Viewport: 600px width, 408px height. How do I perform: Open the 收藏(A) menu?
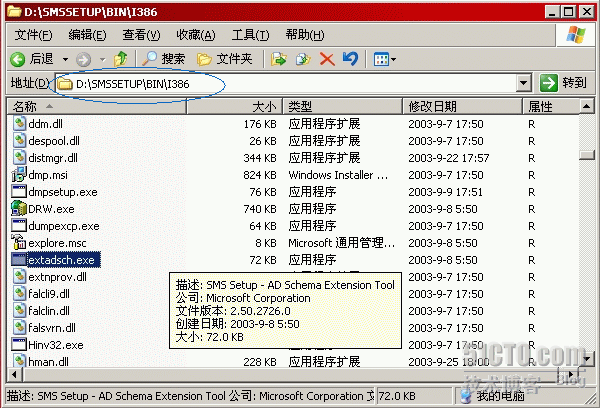(196, 35)
